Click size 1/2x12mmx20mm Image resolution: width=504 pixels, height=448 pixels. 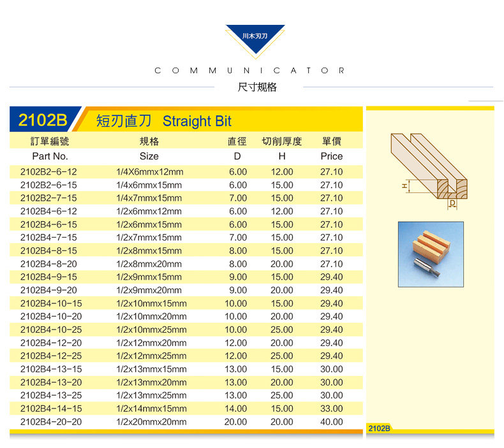tap(151, 343)
